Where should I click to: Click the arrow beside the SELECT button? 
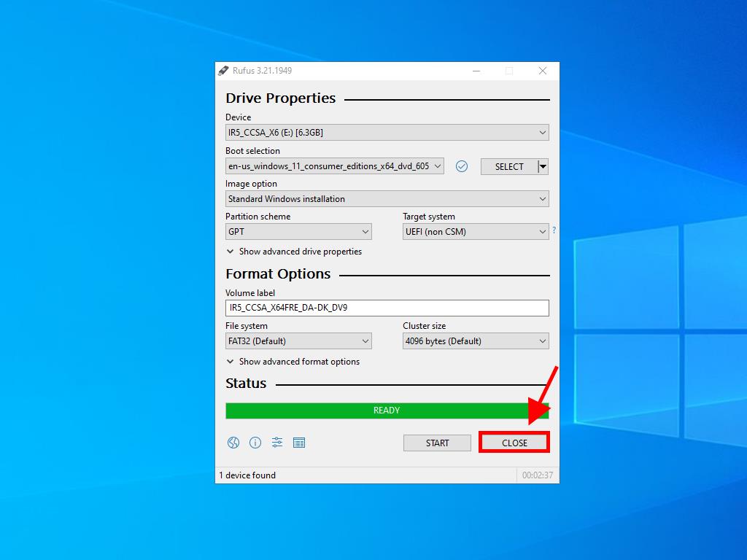543,166
